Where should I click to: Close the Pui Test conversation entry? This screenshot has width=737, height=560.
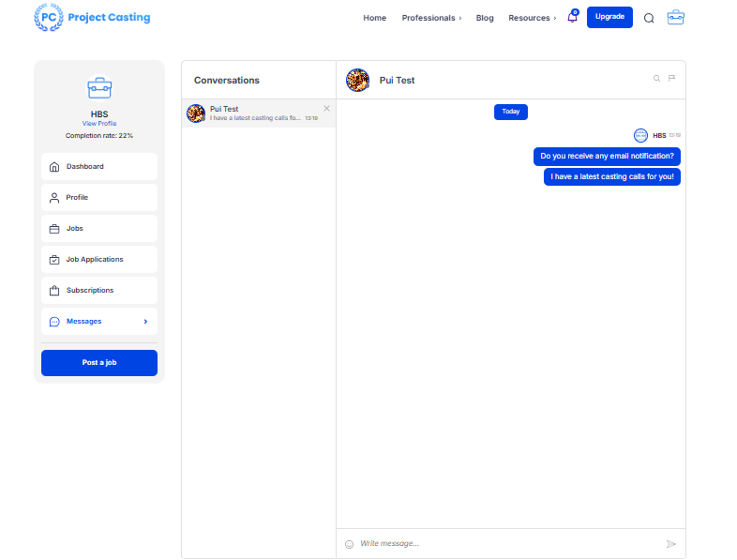coord(326,109)
